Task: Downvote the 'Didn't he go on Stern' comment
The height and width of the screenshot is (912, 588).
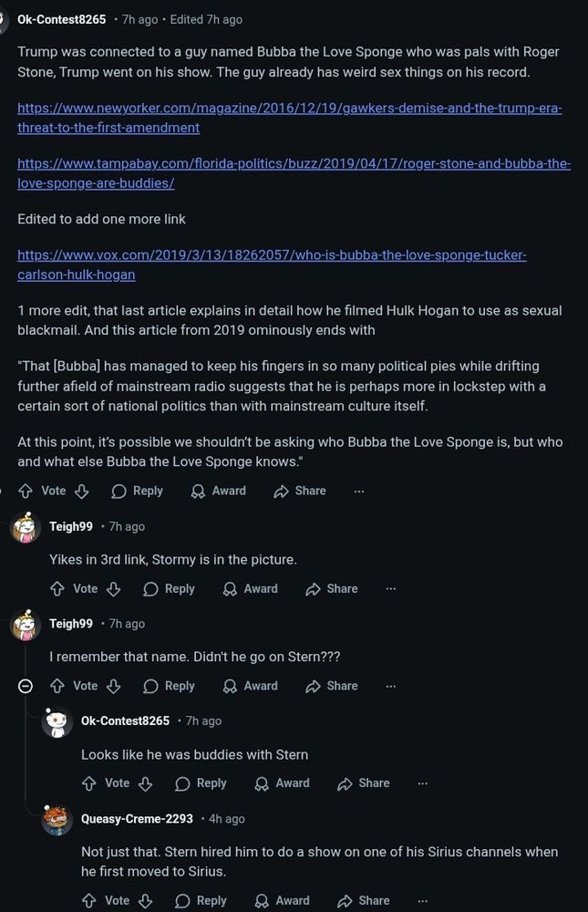Action: [x=113, y=686]
